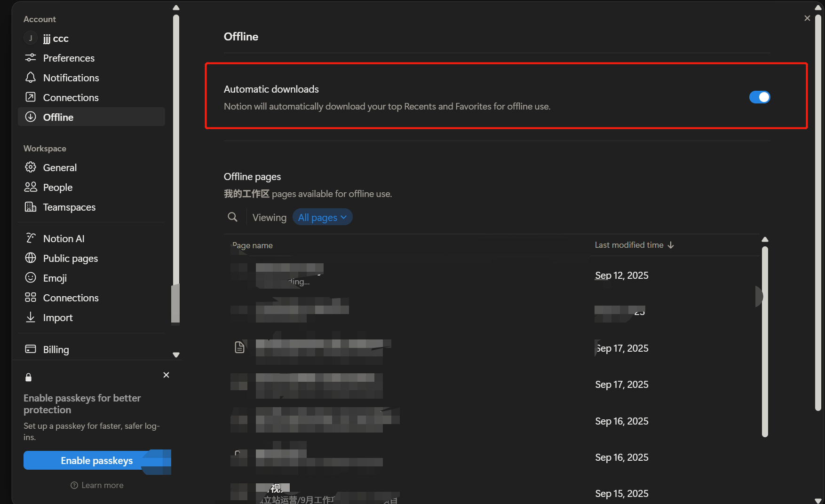
Task: Open the Import option in sidebar
Action: point(91,317)
